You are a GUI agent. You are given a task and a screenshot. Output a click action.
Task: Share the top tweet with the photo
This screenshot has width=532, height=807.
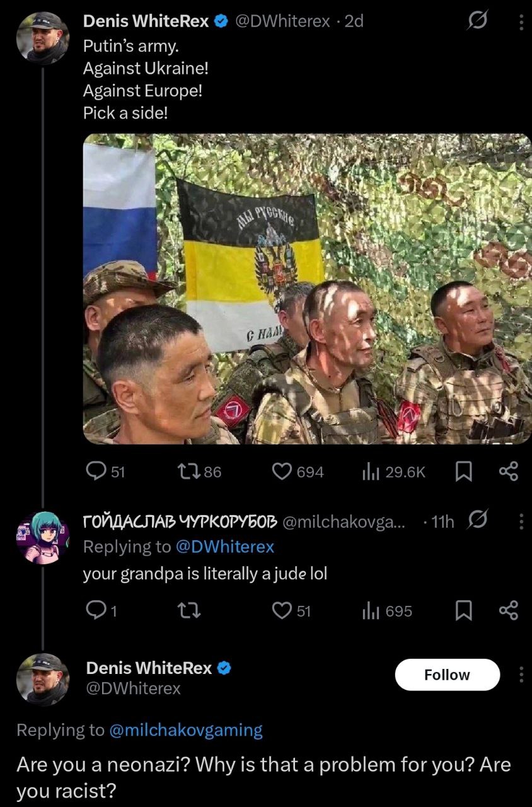tap(509, 472)
